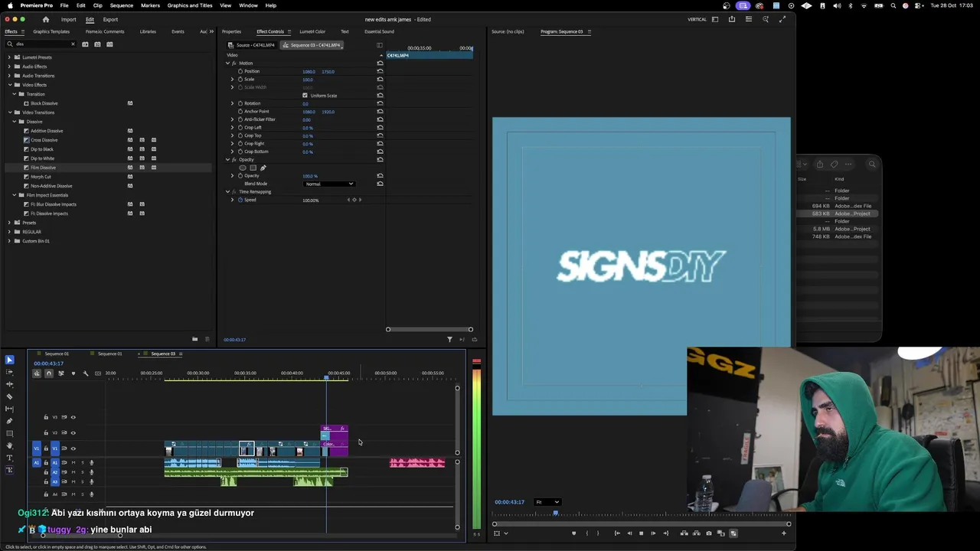Clear the effects search field
The height and width of the screenshot is (551, 980).
[x=73, y=44]
